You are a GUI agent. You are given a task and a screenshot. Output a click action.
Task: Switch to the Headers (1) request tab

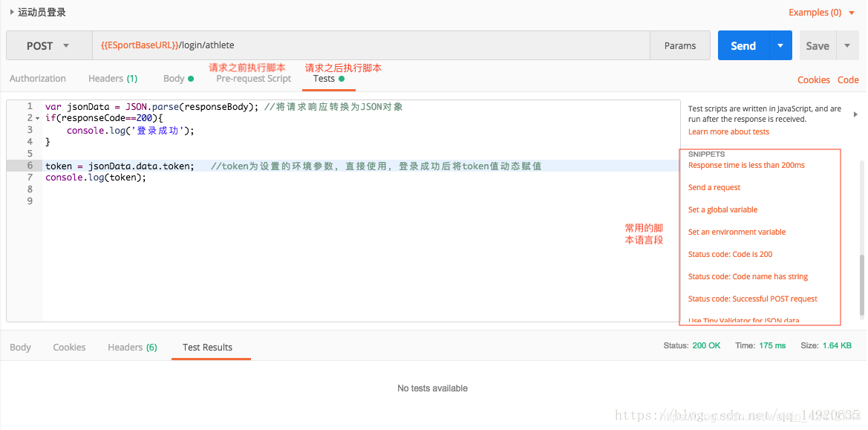tap(113, 79)
